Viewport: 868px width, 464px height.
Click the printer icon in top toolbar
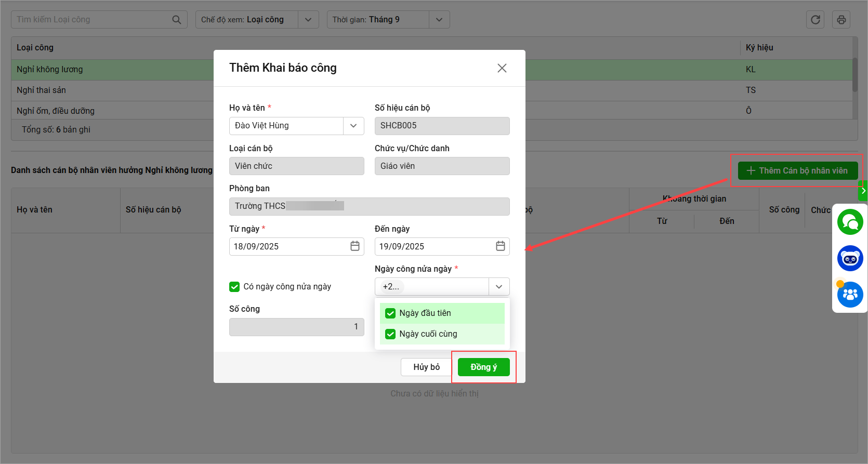point(841,20)
